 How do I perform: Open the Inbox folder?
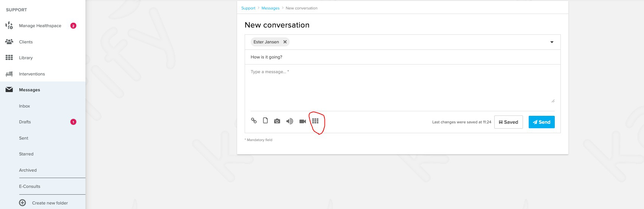tap(25, 106)
